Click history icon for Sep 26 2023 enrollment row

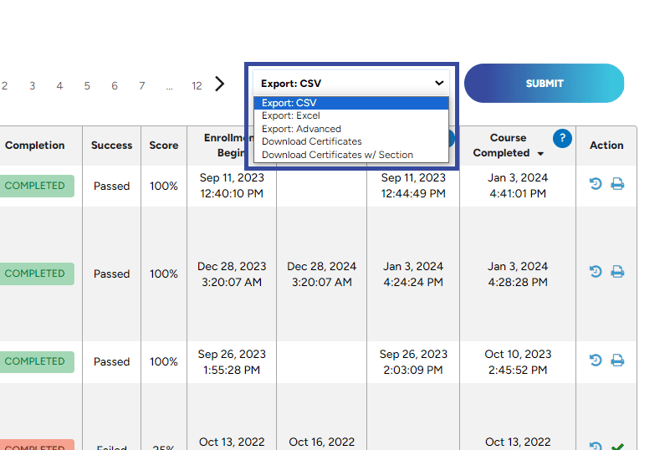[596, 361]
